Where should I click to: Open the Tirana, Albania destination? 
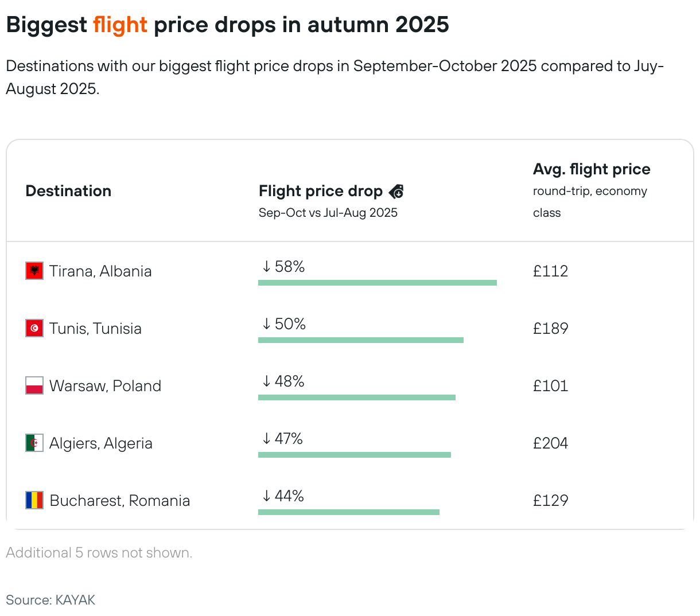click(x=100, y=271)
